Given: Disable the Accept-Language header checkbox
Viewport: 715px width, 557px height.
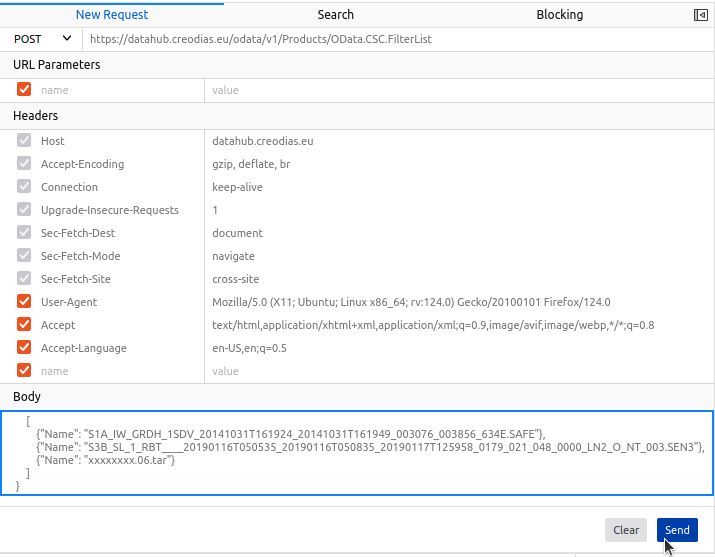Looking at the screenshot, I should pyautogui.click(x=24, y=347).
